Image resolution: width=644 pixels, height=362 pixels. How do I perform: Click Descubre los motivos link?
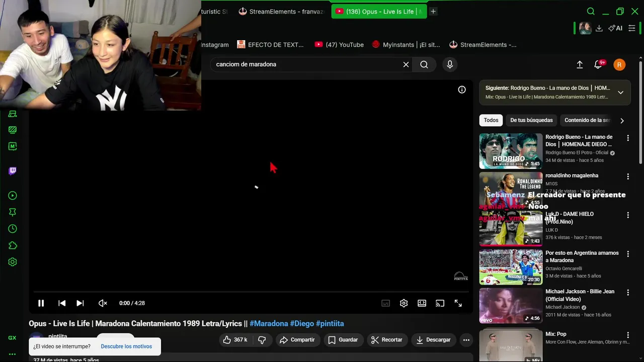(126, 346)
